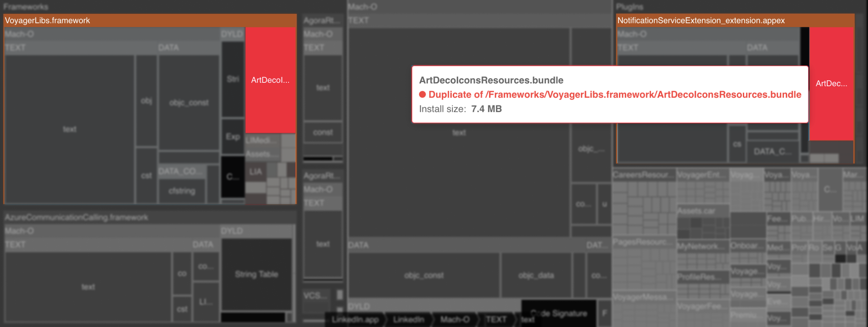Screen dimensions: 868x327
Task: Click the red ArtDecoI... duplicate block in Frameworks
Action: pyautogui.click(x=270, y=80)
